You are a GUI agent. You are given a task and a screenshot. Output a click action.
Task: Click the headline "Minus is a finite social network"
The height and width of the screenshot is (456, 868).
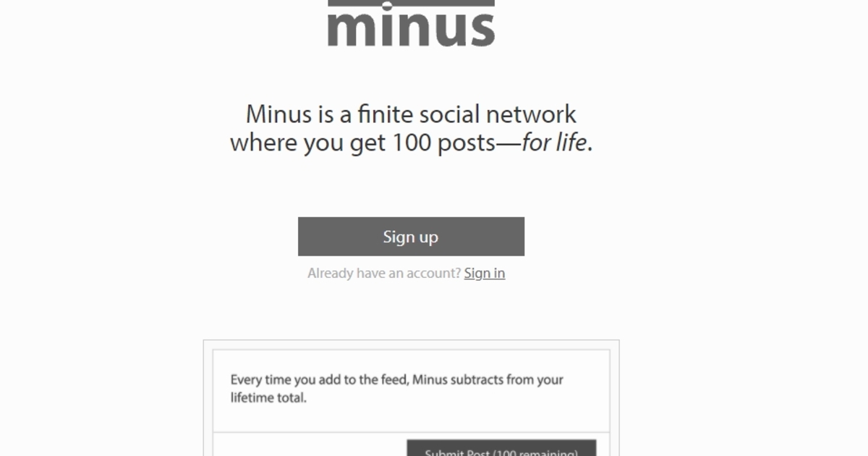(x=411, y=114)
